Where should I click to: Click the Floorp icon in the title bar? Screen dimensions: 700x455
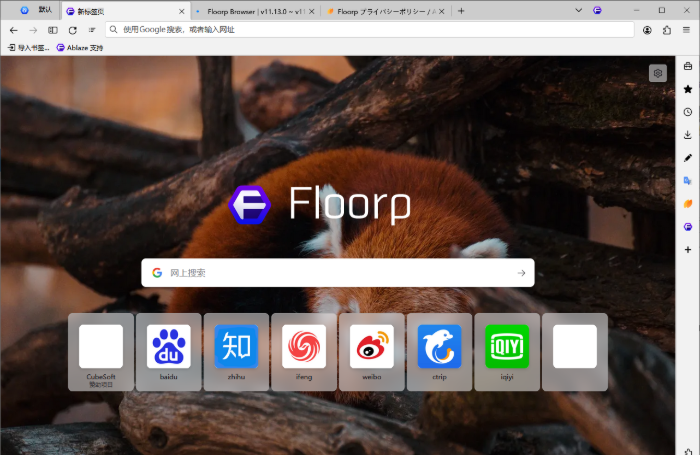597,10
